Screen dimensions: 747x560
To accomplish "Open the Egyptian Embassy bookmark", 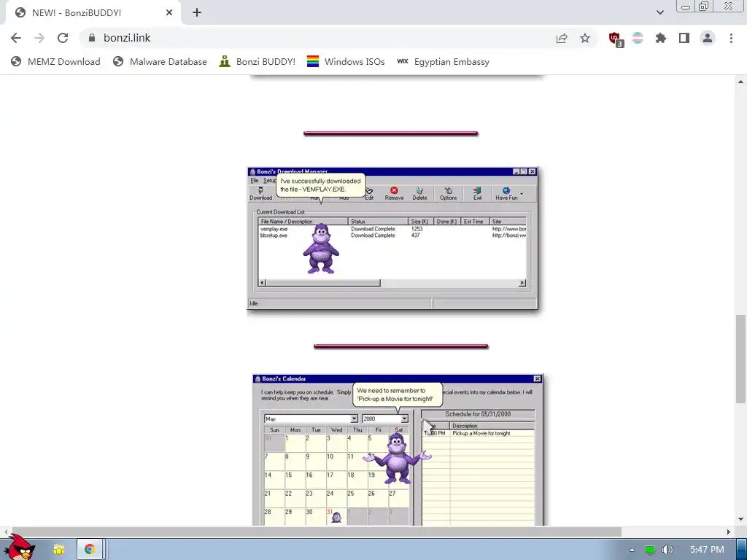I will coord(443,61).
